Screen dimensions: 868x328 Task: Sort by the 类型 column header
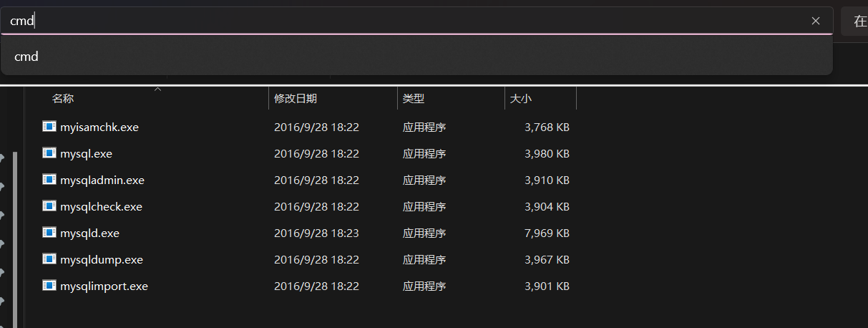pos(414,99)
